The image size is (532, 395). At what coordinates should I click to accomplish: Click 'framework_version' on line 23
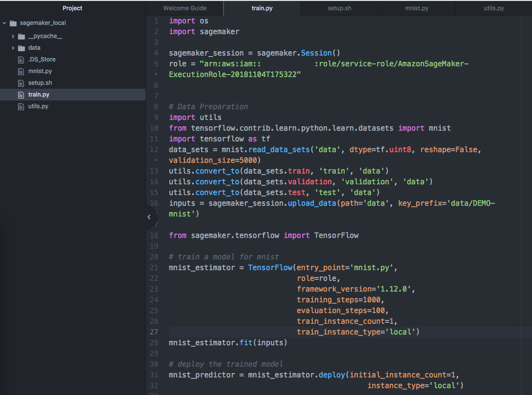[x=334, y=289]
